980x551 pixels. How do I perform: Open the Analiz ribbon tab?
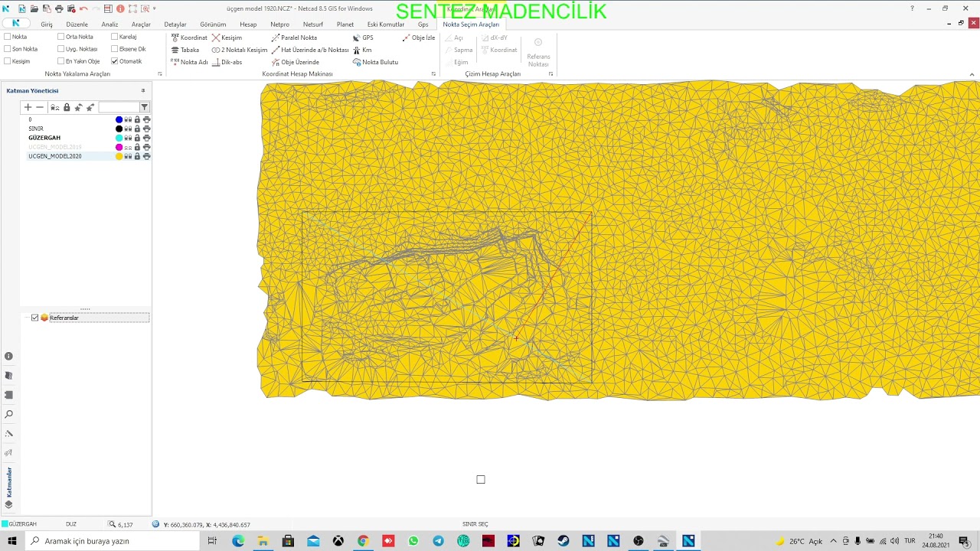[x=109, y=24]
